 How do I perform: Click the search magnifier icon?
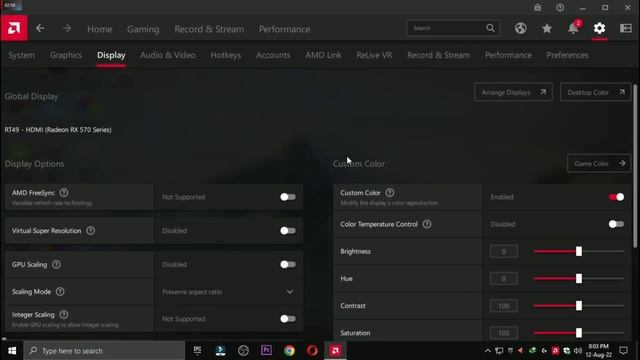pyautogui.click(x=490, y=28)
